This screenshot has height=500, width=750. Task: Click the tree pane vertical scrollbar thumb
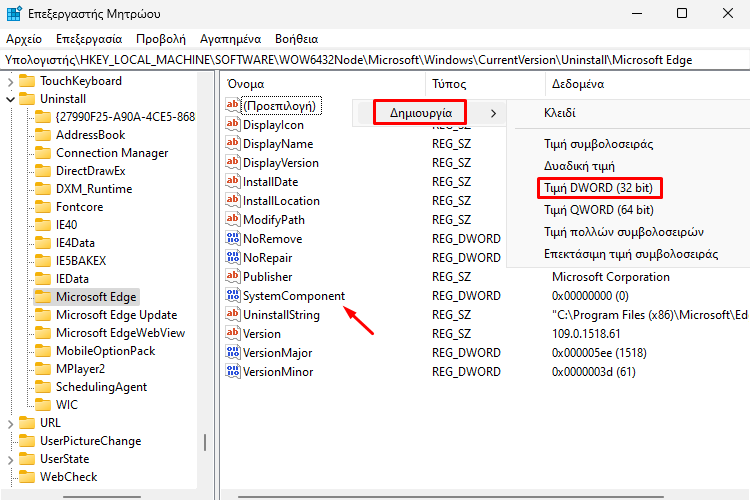[205, 443]
